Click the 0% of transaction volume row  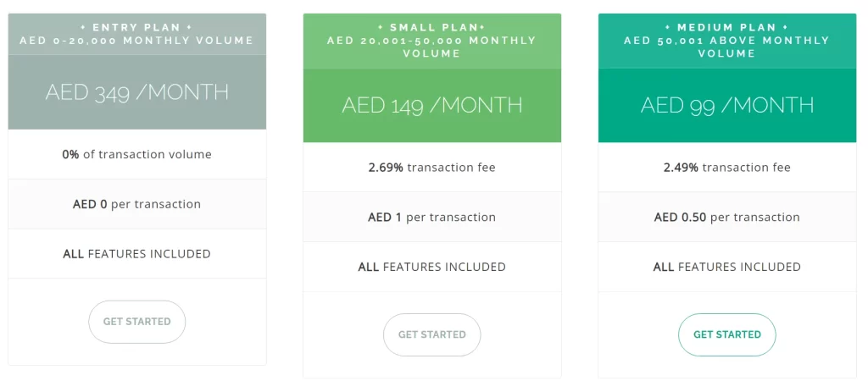point(137,154)
